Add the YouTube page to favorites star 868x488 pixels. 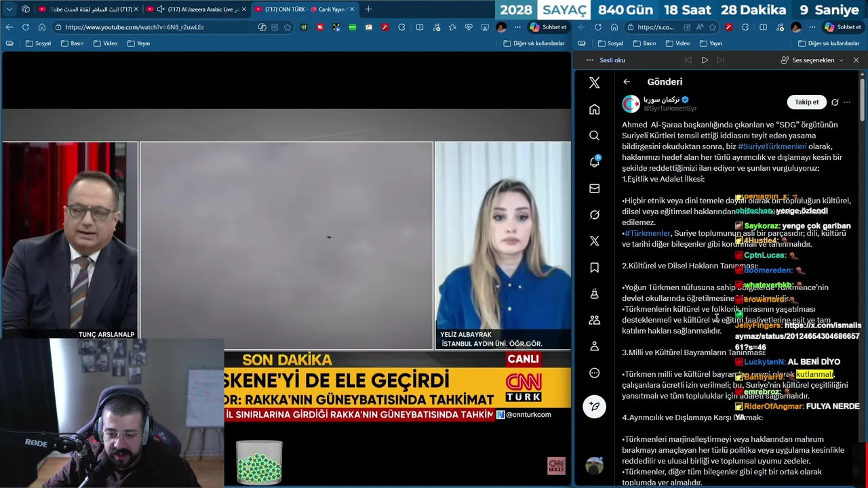click(x=288, y=27)
